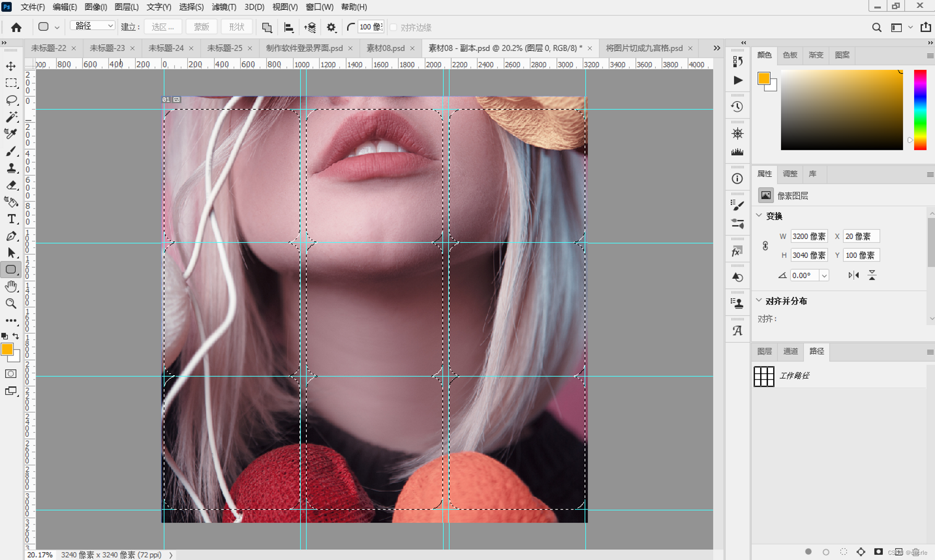Viewport: 935px width, 560px height.
Task: Open the rotation angle dropdown
Action: click(x=824, y=276)
